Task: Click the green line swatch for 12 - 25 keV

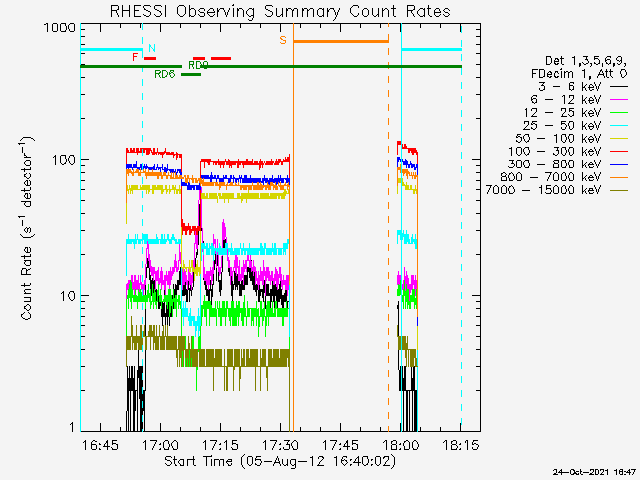Action: coord(619,112)
